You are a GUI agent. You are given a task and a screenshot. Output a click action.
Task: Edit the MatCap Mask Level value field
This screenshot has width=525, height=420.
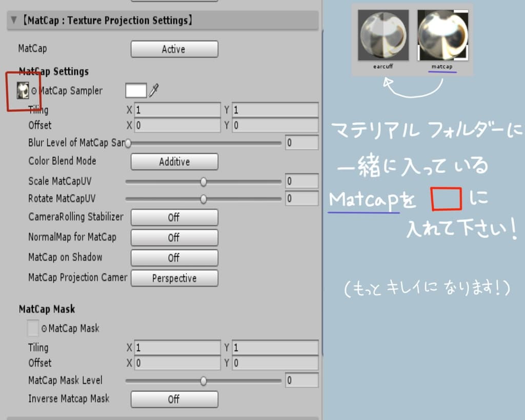(301, 381)
